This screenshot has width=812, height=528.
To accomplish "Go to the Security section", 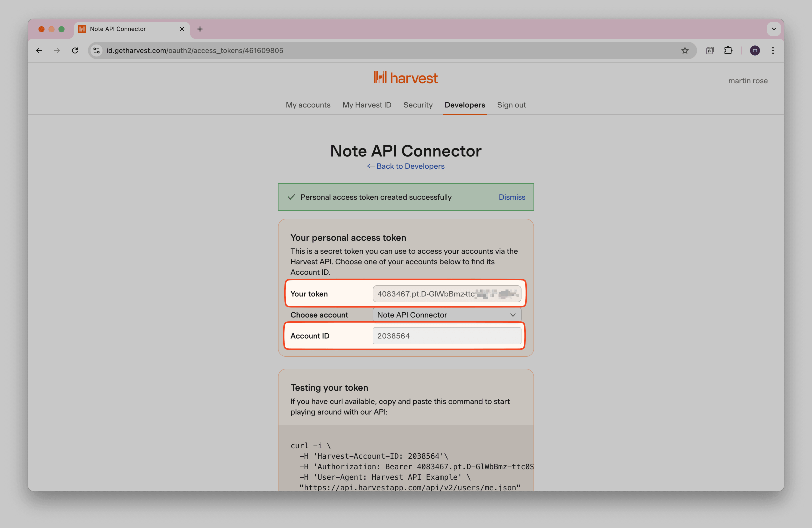I will pos(418,105).
